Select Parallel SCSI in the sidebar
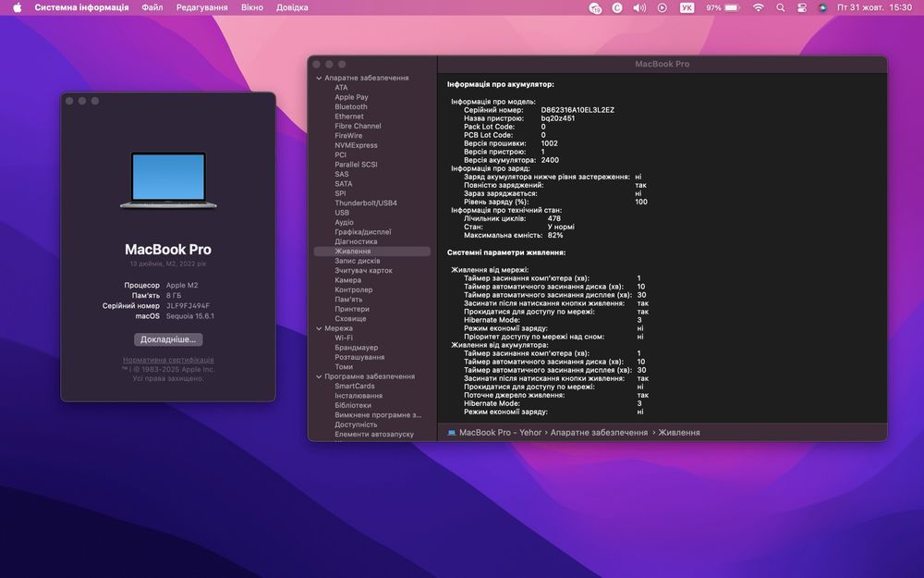This screenshot has width=924, height=578. click(x=356, y=165)
